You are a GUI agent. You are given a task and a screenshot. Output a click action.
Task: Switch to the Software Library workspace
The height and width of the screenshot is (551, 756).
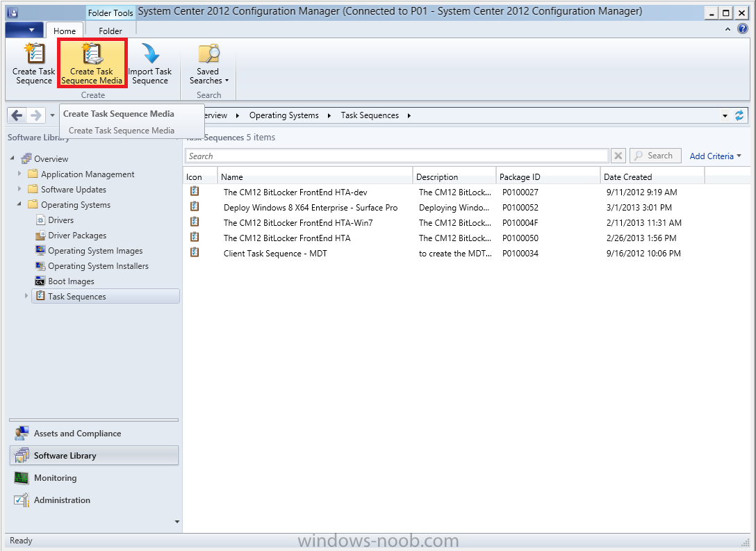94,456
